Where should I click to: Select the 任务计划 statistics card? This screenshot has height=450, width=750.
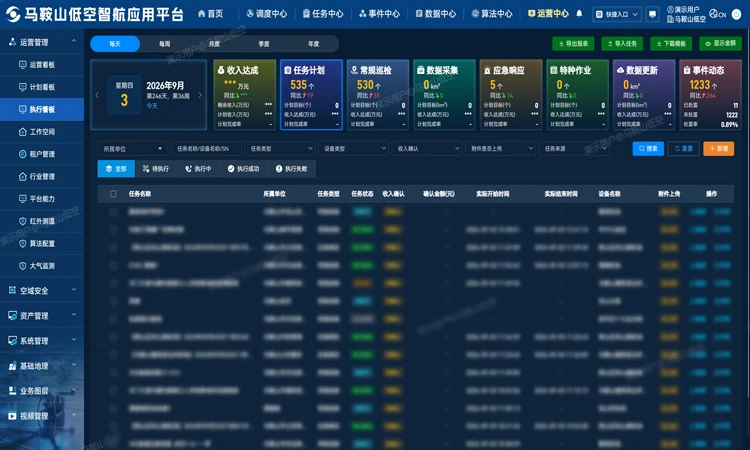coord(311,95)
